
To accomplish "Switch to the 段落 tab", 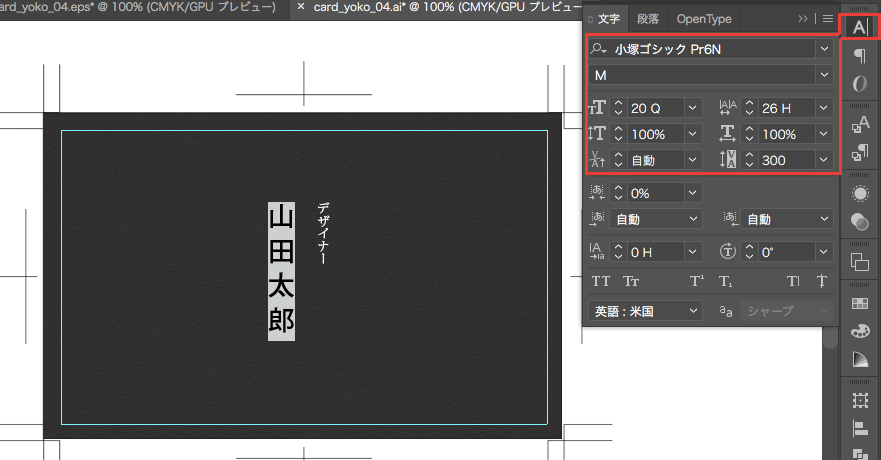I will coord(647,19).
